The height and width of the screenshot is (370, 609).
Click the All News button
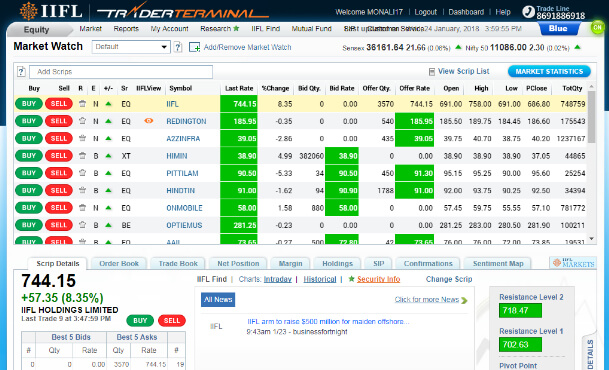(x=218, y=300)
